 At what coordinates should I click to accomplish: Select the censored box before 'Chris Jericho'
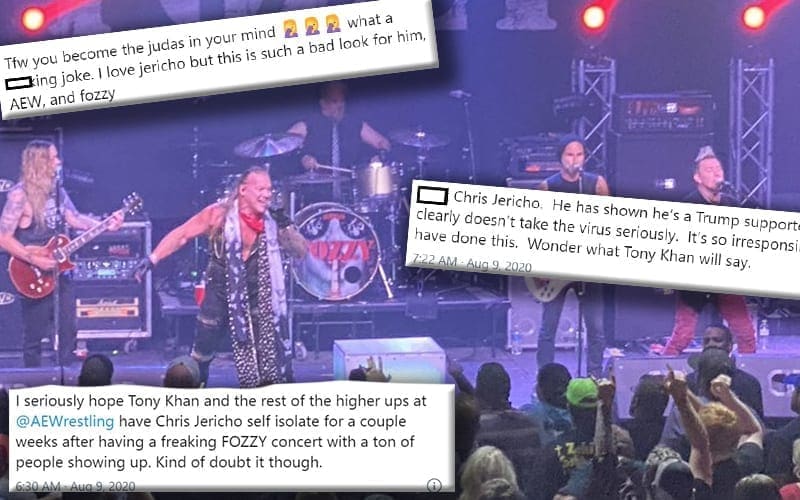pyautogui.click(x=433, y=195)
